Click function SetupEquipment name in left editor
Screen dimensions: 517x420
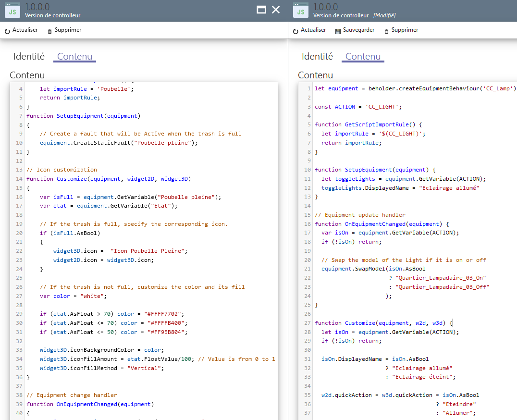point(80,116)
